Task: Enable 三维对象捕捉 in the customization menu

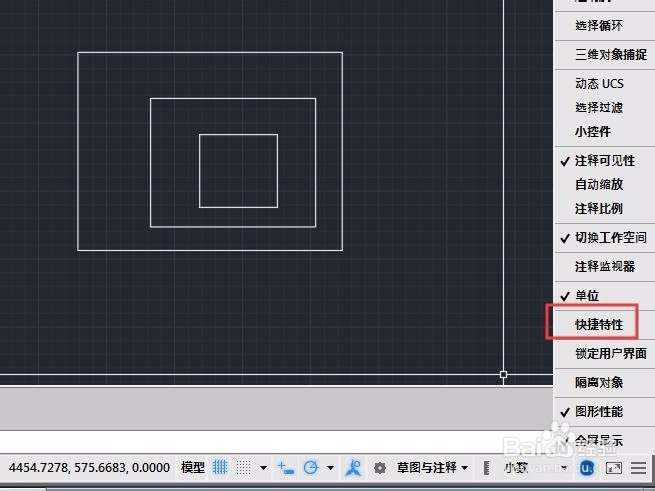Action: 604,54
